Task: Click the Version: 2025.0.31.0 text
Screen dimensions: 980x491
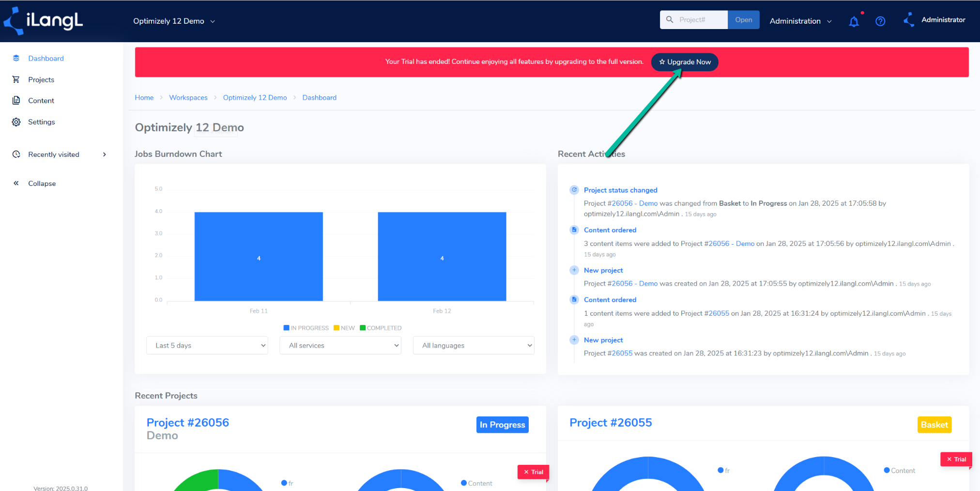Action: pyautogui.click(x=61, y=488)
